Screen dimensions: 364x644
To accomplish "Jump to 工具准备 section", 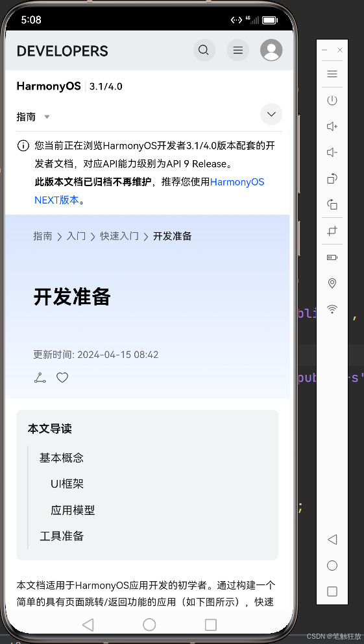I will click(x=62, y=536).
